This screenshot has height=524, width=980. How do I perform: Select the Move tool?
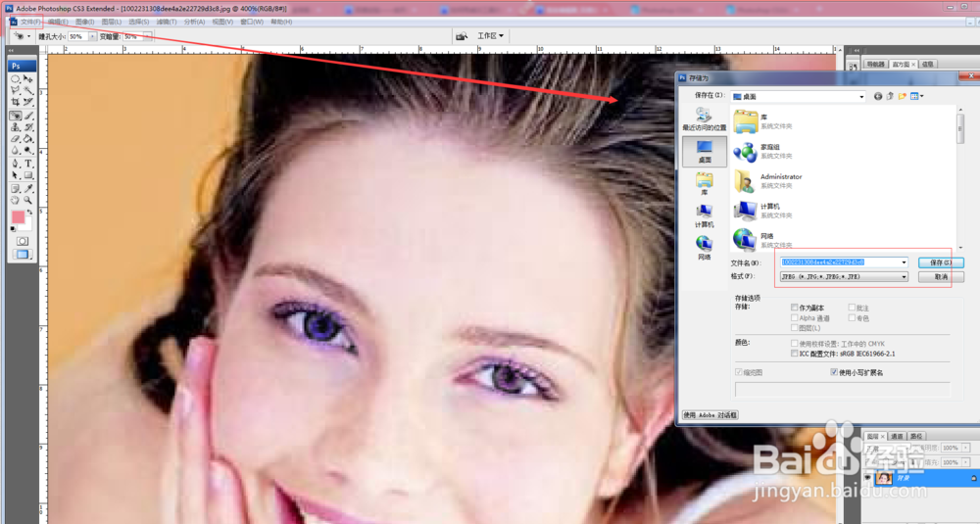[28, 79]
